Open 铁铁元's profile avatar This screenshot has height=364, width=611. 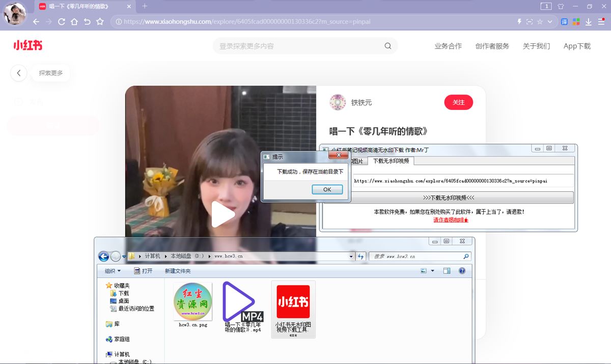click(x=338, y=102)
